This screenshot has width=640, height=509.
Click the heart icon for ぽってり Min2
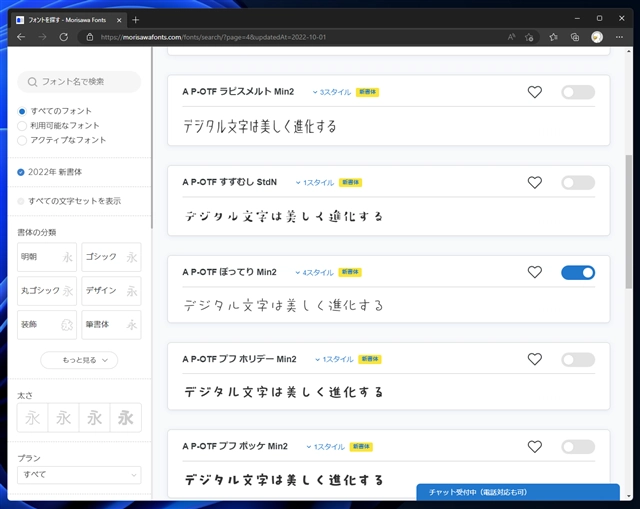coord(535,272)
